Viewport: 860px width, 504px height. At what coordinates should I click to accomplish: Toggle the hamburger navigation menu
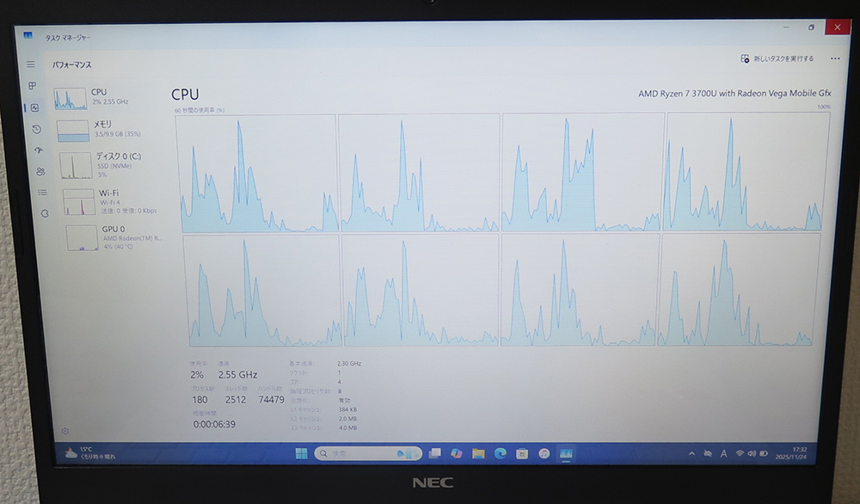(x=31, y=65)
